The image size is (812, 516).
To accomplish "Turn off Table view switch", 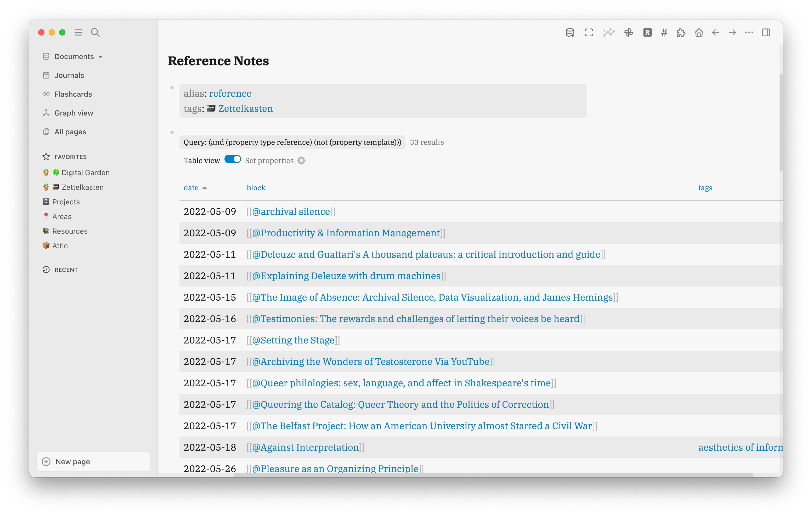I will pos(233,159).
